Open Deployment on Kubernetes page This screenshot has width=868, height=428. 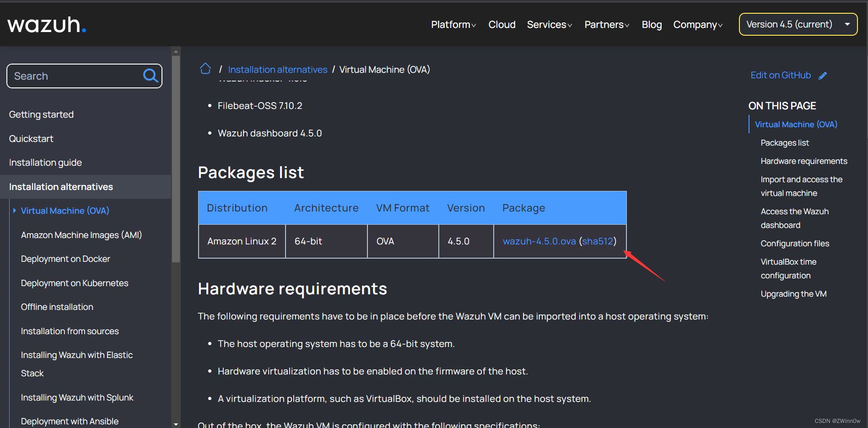(75, 283)
